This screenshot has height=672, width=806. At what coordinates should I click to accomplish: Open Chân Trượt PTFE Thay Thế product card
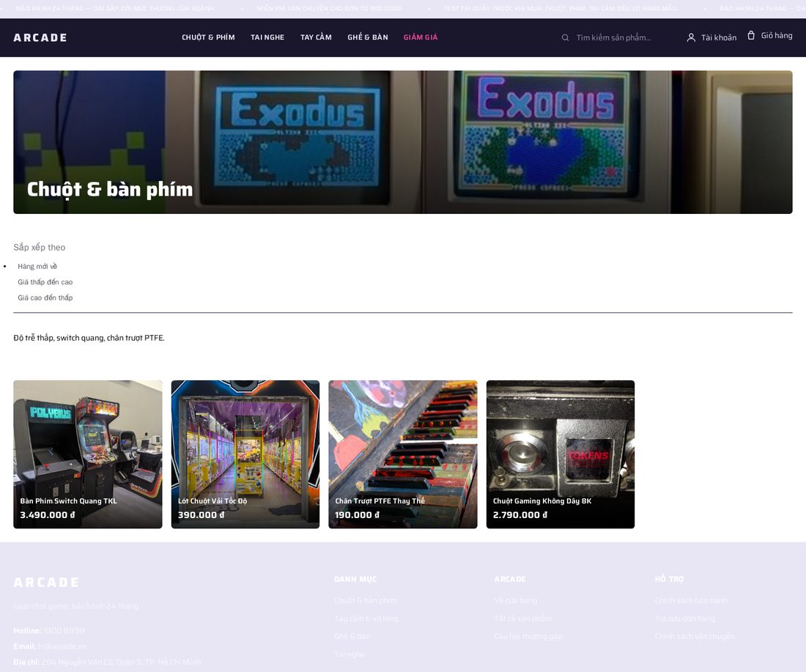coord(403,454)
